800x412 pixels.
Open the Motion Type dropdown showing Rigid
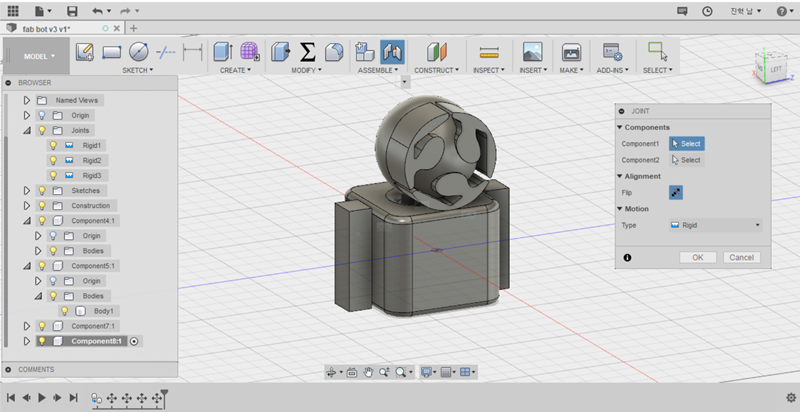coord(714,225)
